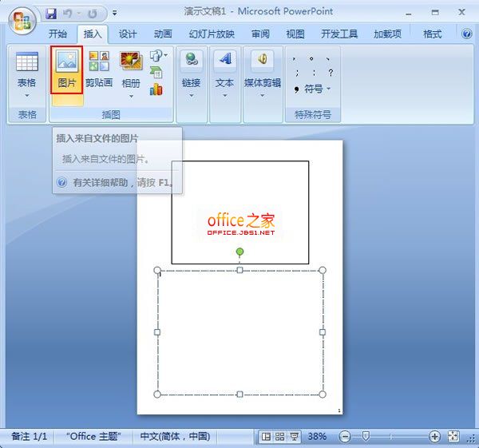479x448 pixels.
Task: Insert picture from file with 图片
Action: click(67, 70)
